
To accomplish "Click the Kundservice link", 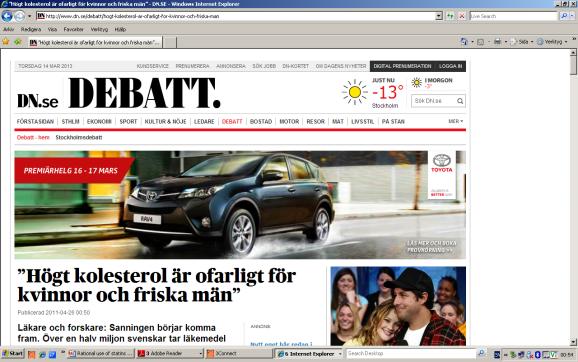I will point(153,66).
